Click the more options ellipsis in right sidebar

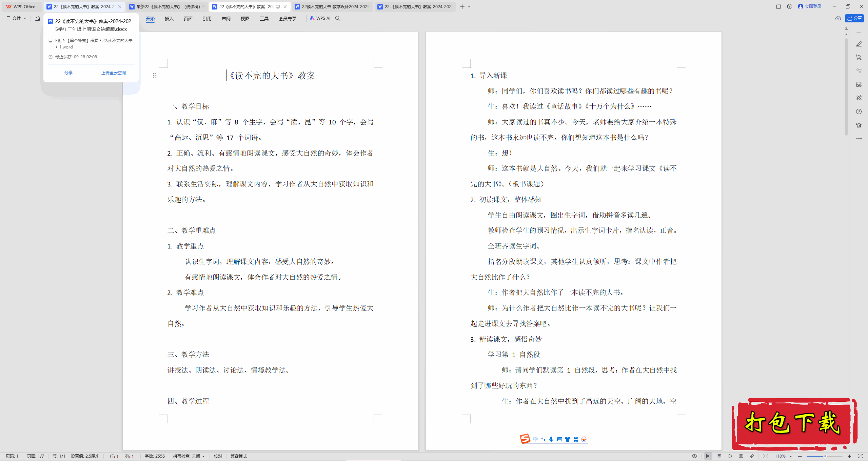point(859,139)
